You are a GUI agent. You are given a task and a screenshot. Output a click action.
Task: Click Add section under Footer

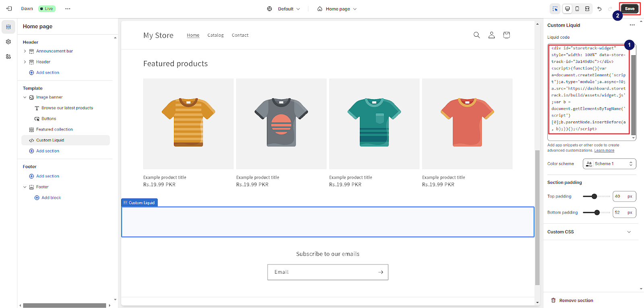(44, 176)
